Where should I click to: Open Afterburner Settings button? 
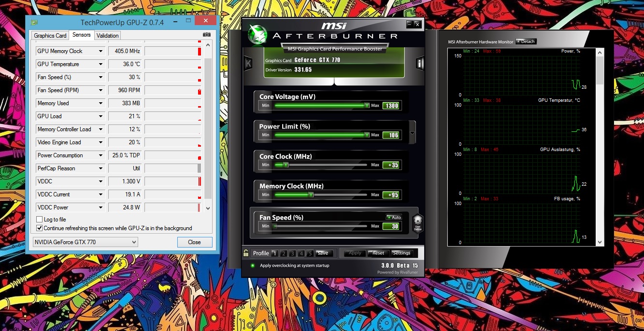point(401,253)
